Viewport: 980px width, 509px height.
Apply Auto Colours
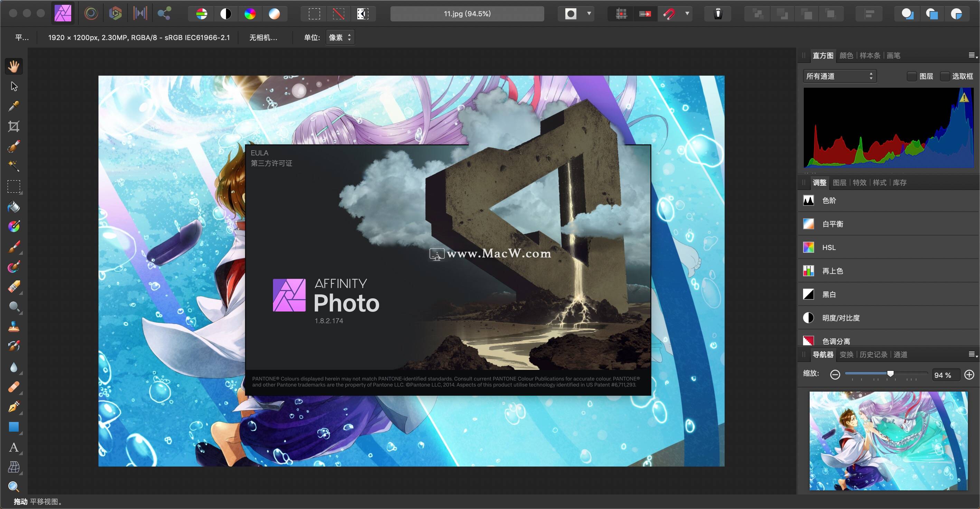(x=250, y=14)
